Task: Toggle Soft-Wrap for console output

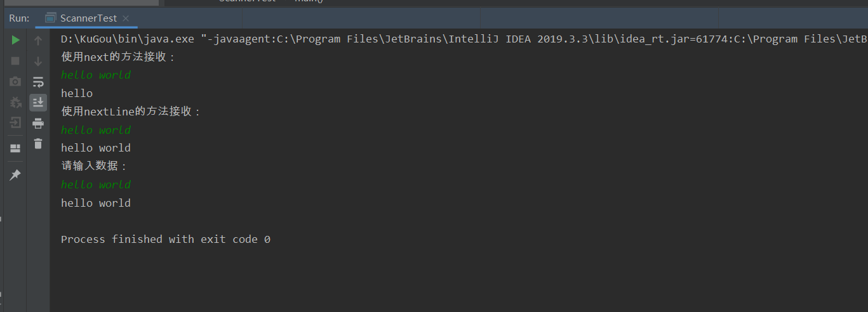Action: tap(38, 82)
